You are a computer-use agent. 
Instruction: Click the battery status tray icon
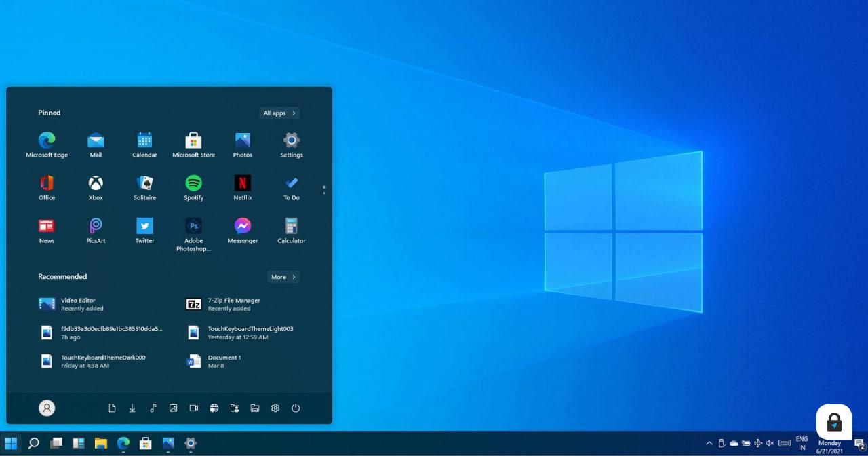[x=746, y=443]
